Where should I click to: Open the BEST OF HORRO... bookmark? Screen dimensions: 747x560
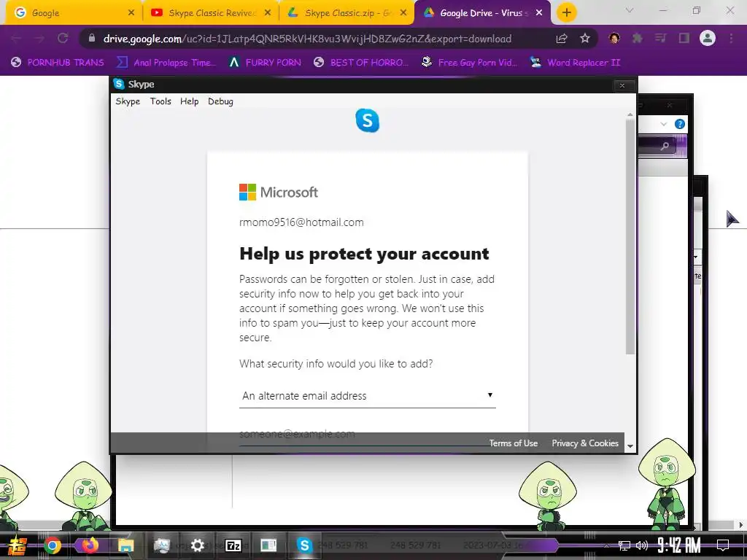click(x=361, y=63)
